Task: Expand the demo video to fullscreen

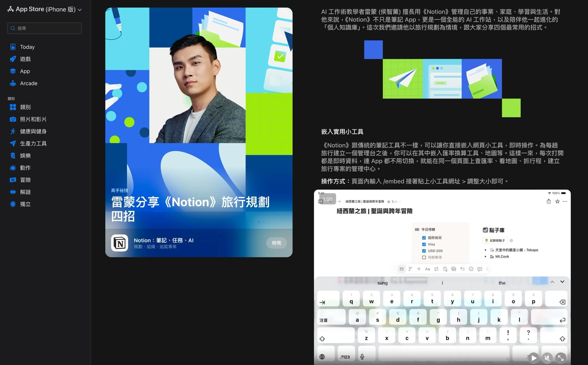Action: tap(561, 358)
